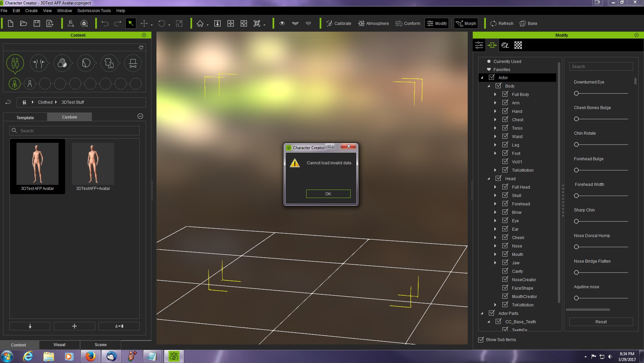This screenshot has height=363, width=644.
Task: Open the Morph tab icon in Modify panel
Action: 492,45
